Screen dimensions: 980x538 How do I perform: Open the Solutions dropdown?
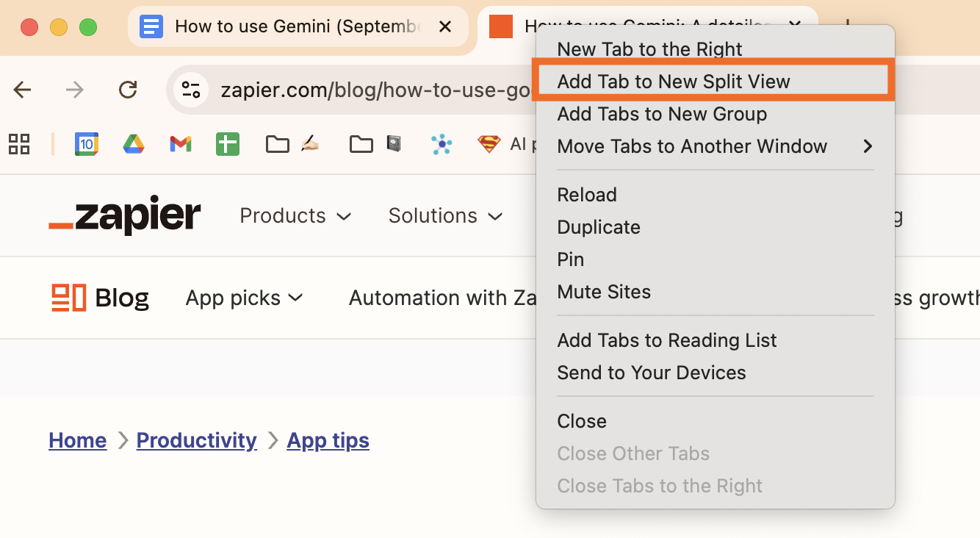click(x=445, y=215)
